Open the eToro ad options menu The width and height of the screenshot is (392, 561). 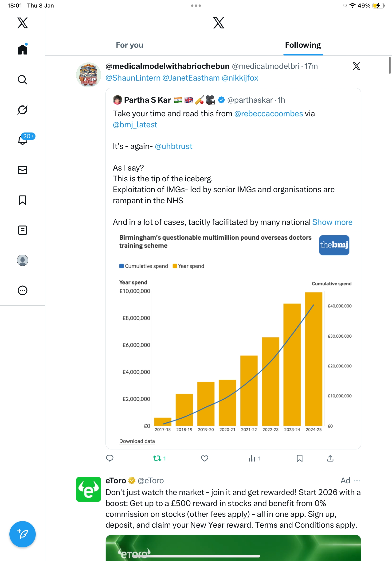[357, 481]
